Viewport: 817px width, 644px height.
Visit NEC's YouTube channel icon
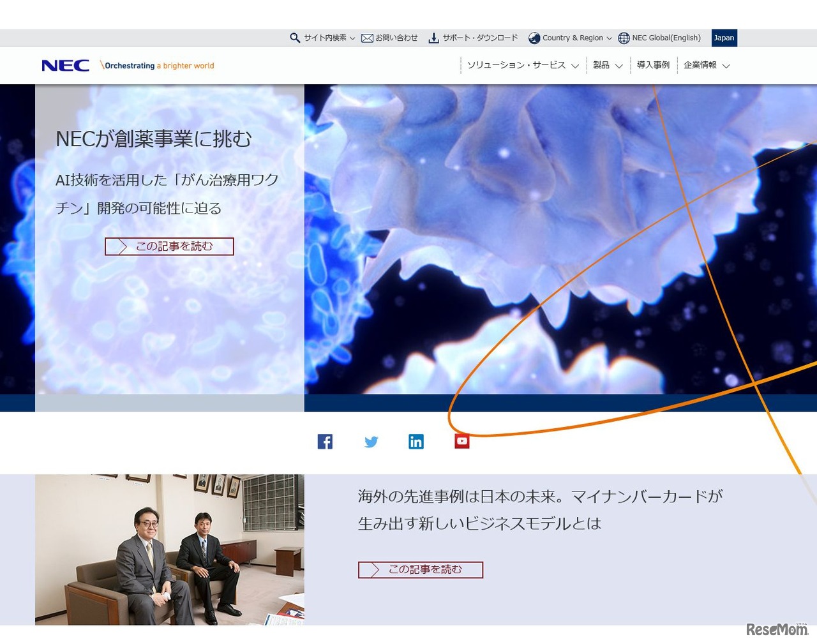click(461, 441)
